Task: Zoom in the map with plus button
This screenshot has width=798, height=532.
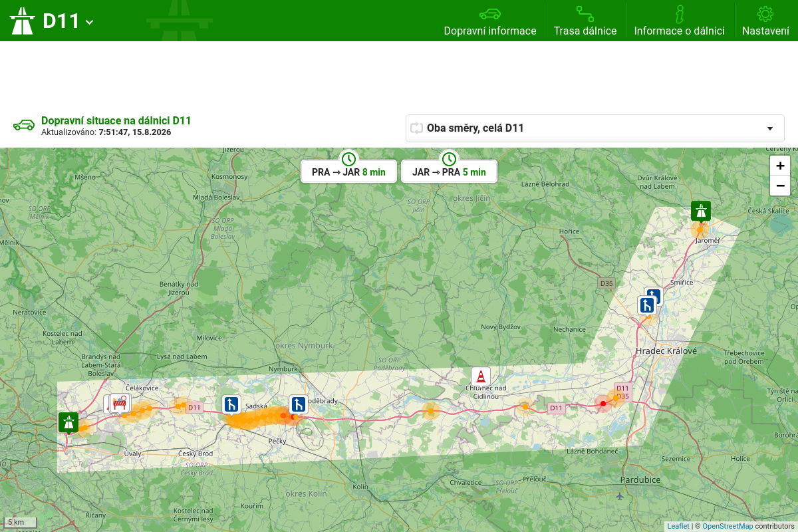Action: tap(780, 166)
